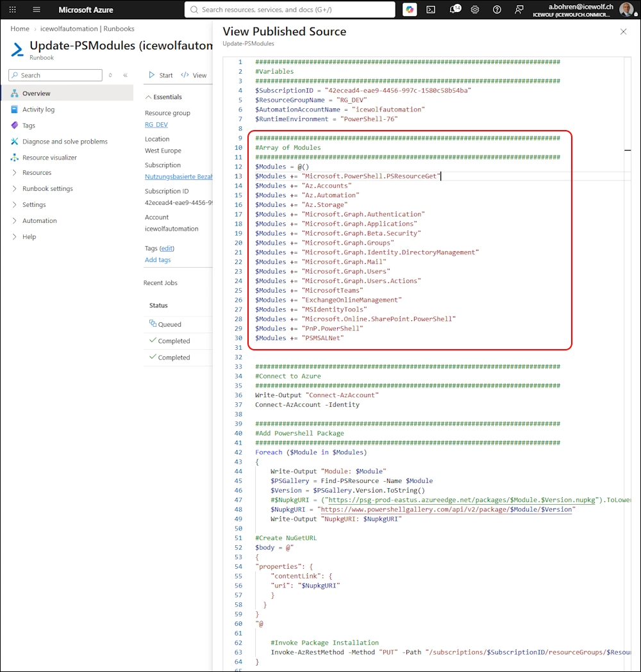Launch the Copilot icon in the header
The height and width of the screenshot is (672, 641).
pos(410,10)
